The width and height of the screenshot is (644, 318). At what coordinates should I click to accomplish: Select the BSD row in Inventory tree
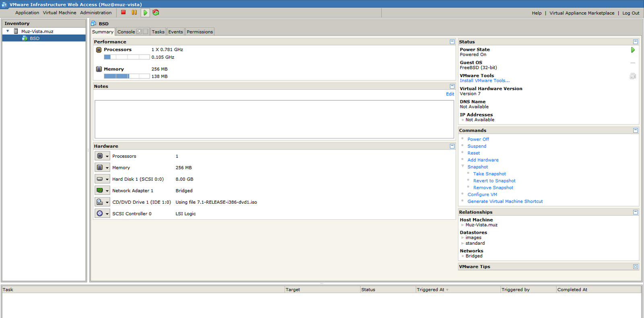[x=44, y=38]
